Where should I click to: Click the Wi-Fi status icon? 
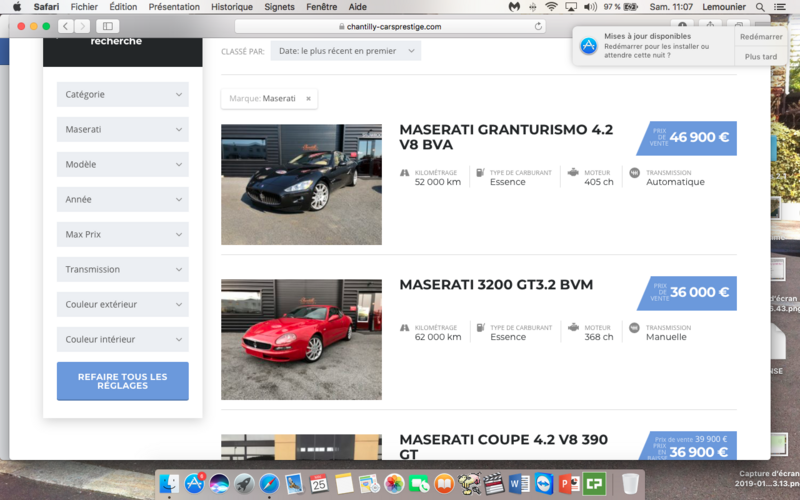click(551, 7)
